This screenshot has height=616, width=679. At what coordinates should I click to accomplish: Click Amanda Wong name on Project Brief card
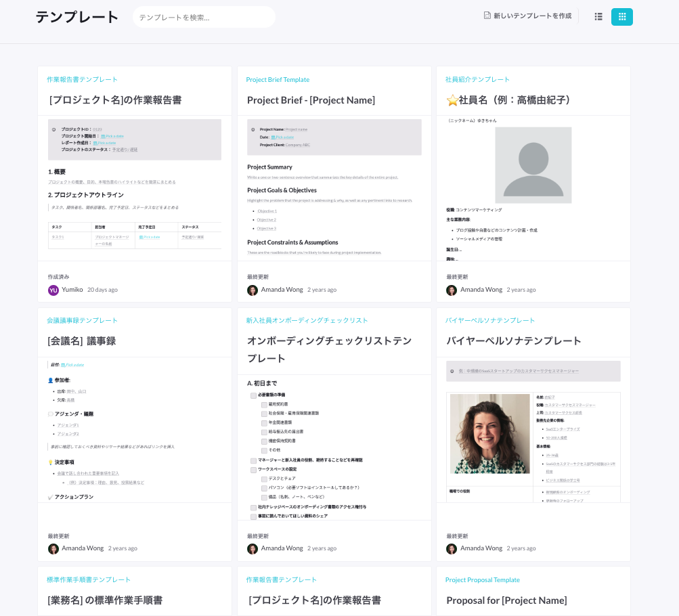click(282, 290)
